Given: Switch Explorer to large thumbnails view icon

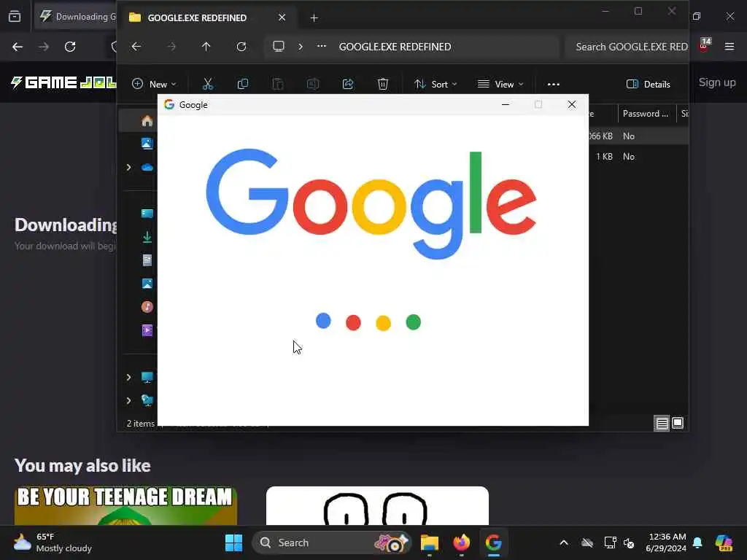Looking at the screenshot, I should 678,423.
